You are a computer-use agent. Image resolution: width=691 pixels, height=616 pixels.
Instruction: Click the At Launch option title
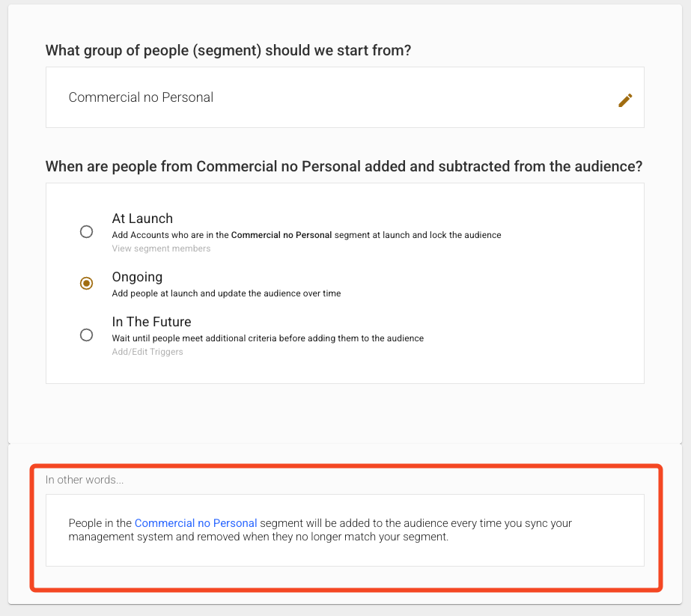142,219
